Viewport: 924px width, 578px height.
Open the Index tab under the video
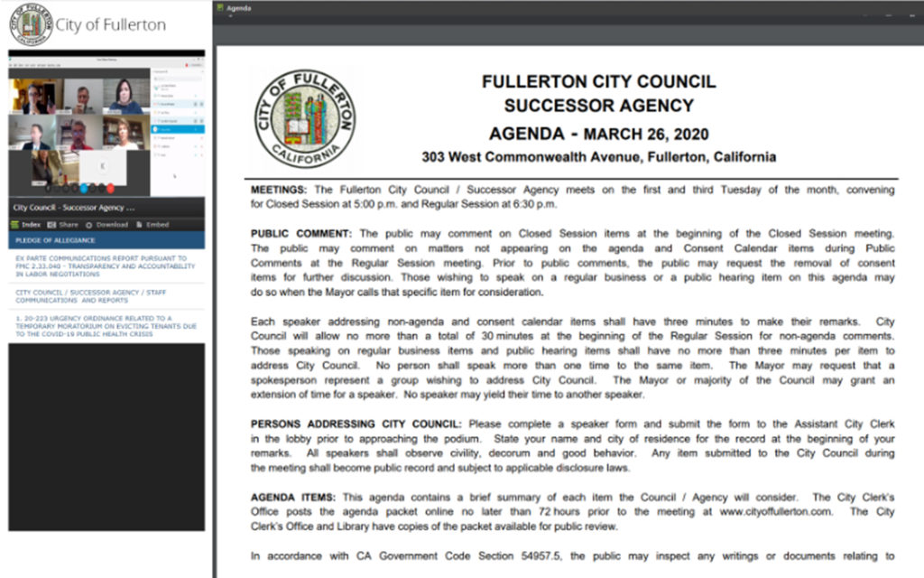click(x=26, y=225)
